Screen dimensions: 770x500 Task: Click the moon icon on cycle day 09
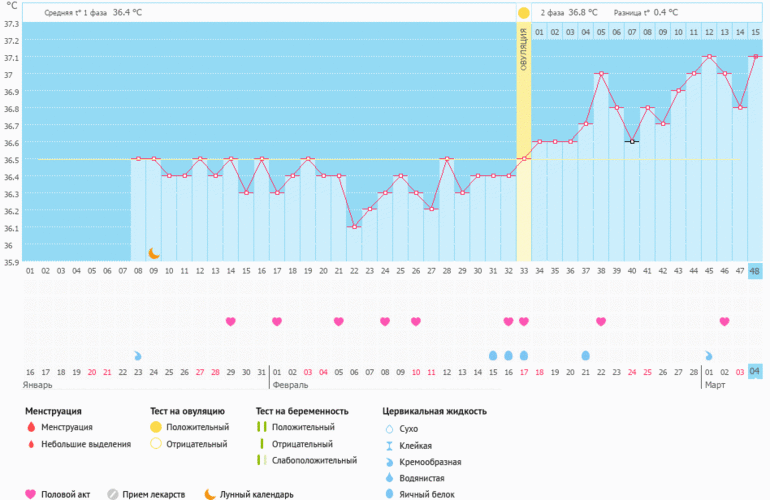(154, 254)
